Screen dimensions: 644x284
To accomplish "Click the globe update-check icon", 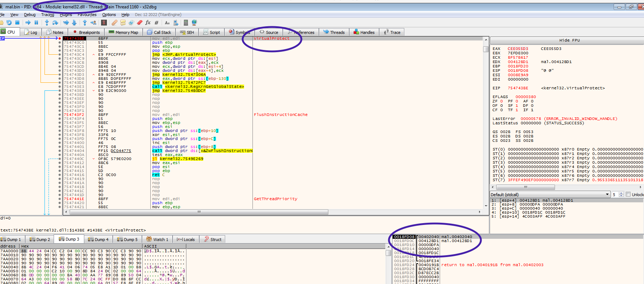I will (194, 23).
